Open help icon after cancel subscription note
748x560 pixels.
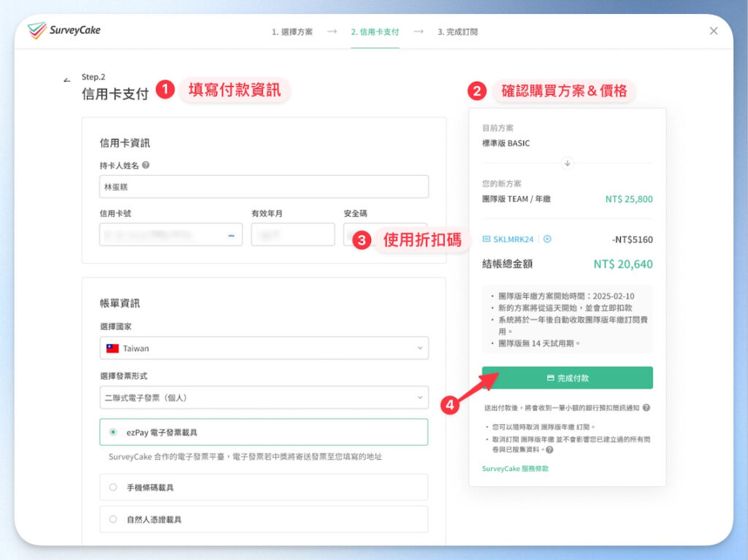pyautogui.click(x=549, y=450)
